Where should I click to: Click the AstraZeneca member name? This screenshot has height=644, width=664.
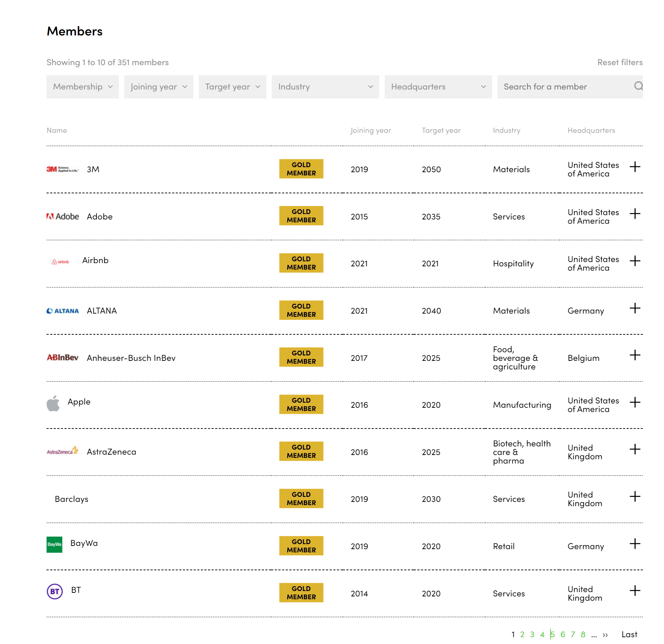(111, 452)
